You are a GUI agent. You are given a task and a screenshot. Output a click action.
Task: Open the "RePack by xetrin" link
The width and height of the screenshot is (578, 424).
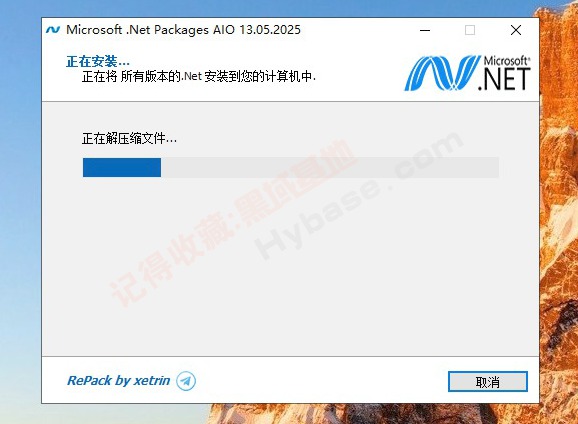[119, 380]
